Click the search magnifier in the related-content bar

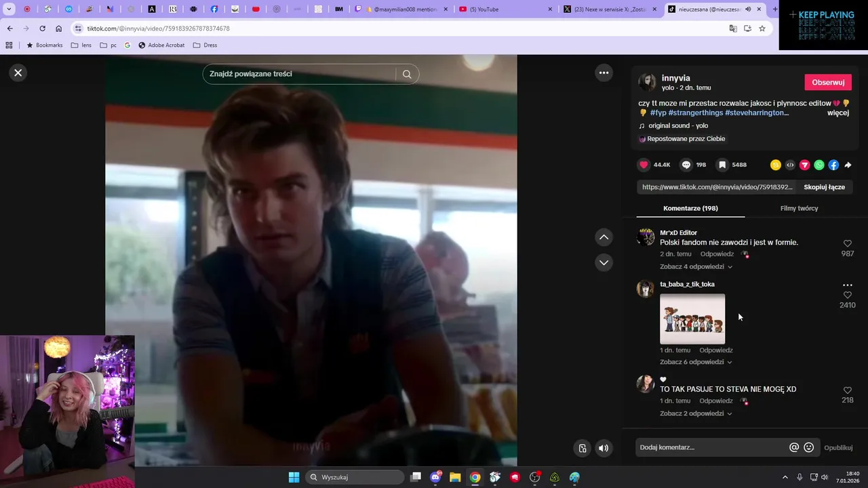click(x=407, y=75)
